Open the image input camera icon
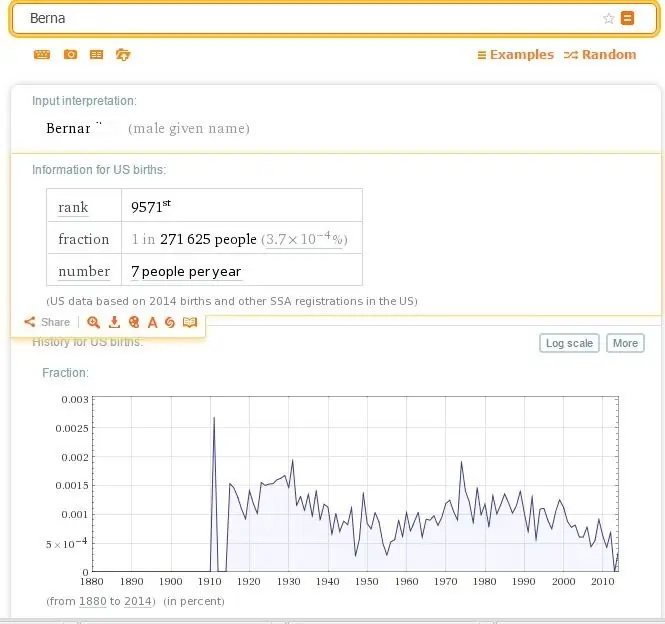 (x=70, y=55)
